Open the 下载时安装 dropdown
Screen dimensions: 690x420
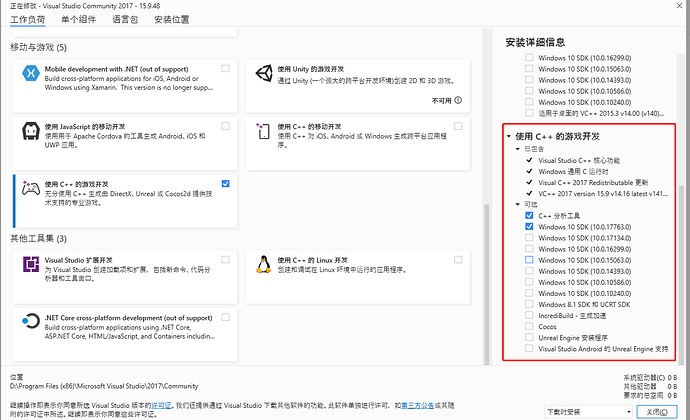[x=589, y=412]
